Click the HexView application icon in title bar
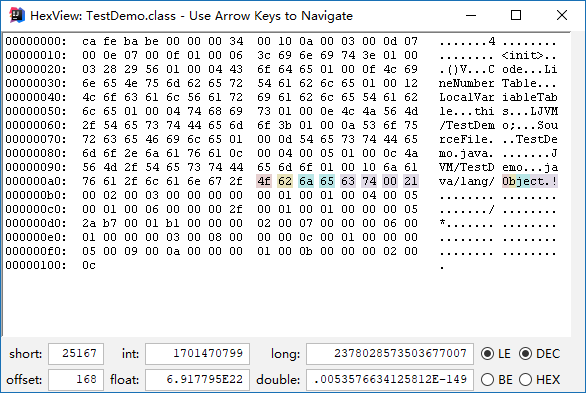 17,15
